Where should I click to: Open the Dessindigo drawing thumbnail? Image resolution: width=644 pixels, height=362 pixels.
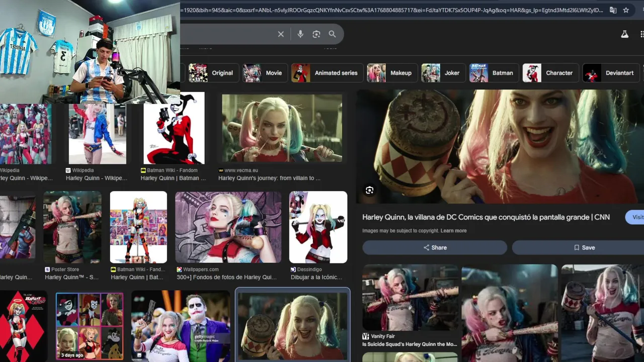[318, 227]
